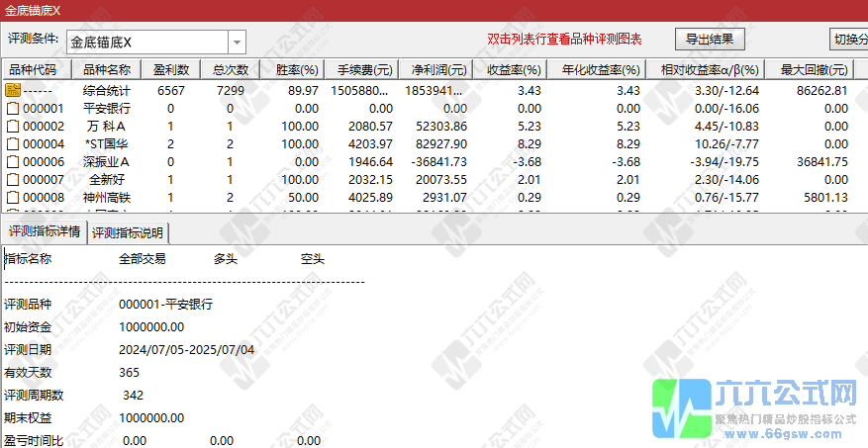Click the 年化收益率(%) column header

point(598,70)
